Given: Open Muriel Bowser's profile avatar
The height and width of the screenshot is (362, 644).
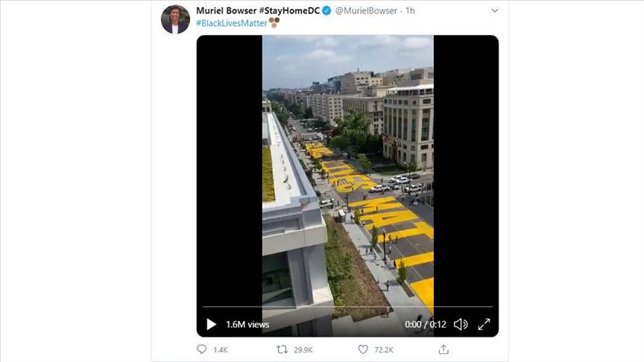Looking at the screenshot, I should coord(175,19).
